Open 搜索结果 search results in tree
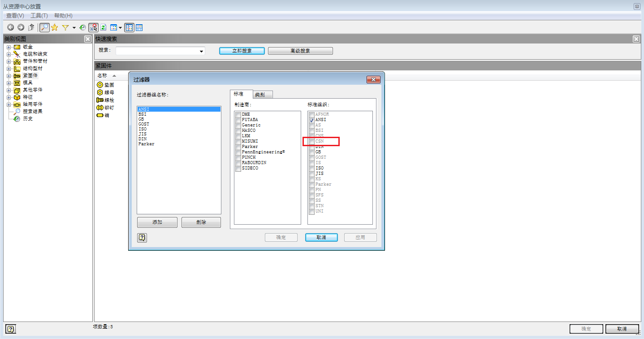This screenshot has width=644, height=339. 33,111
